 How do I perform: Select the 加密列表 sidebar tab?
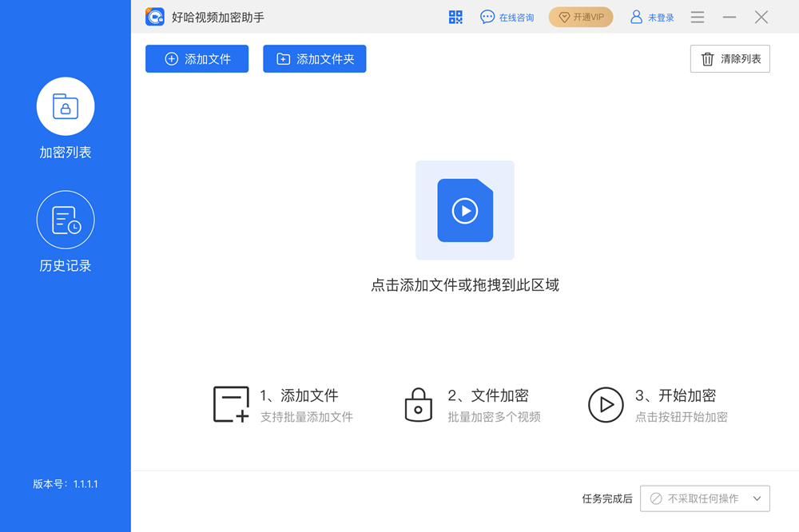(66, 118)
